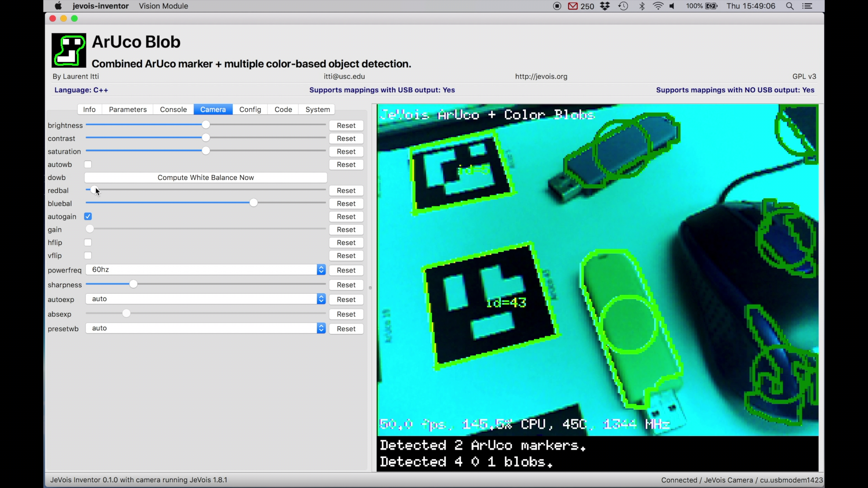Reset the redbal setting
The image size is (868, 488).
(x=346, y=191)
